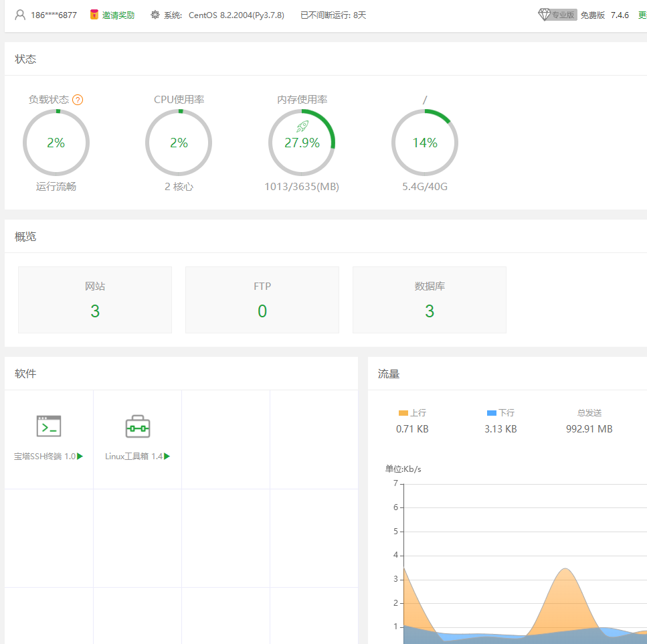647x644 pixels.
Task: Click the orange 上行 legend swatch
Action: pyautogui.click(x=403, y=413)
